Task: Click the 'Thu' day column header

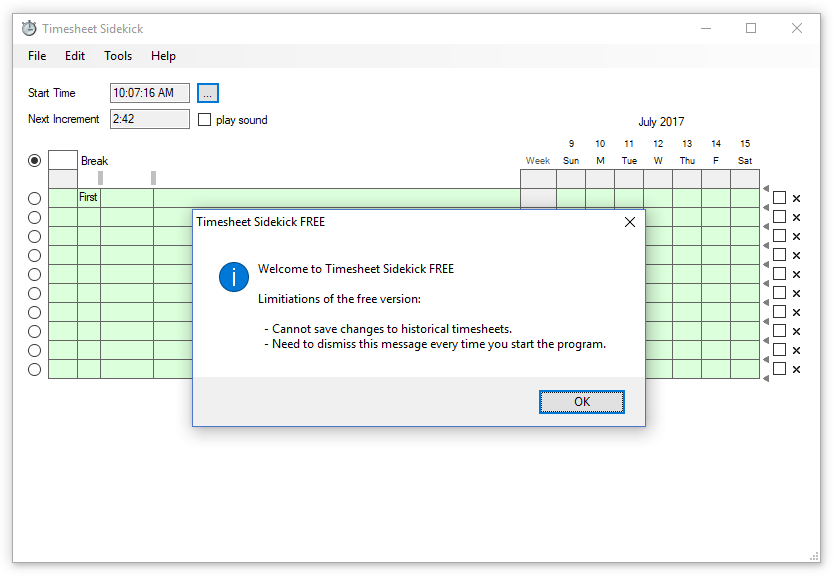Action: coord(687,161)
